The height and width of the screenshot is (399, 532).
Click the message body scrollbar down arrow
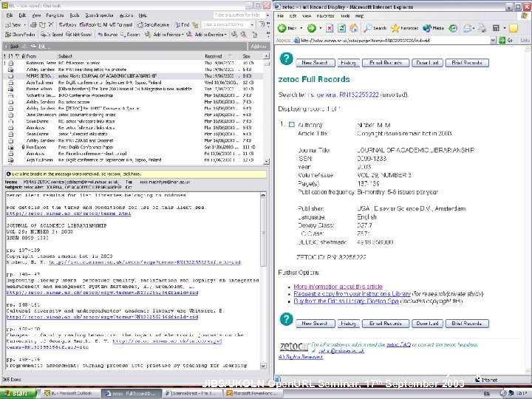pos(263,366)
